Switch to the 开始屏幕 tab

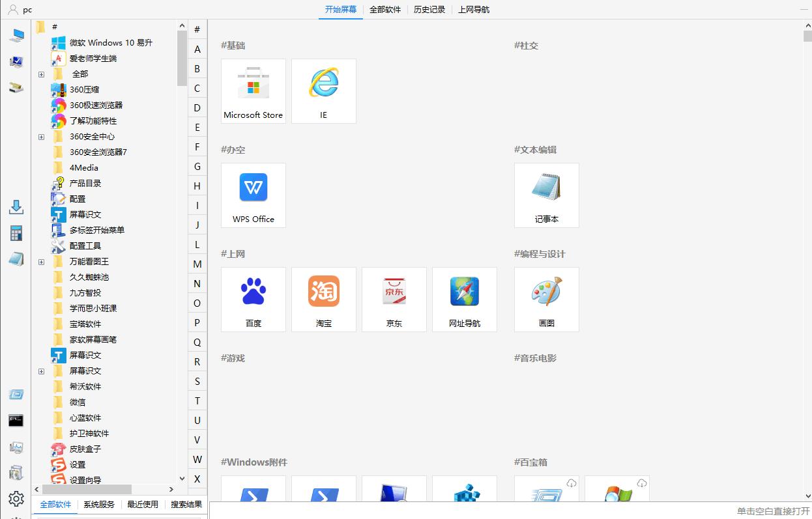(x=341, y=10)
